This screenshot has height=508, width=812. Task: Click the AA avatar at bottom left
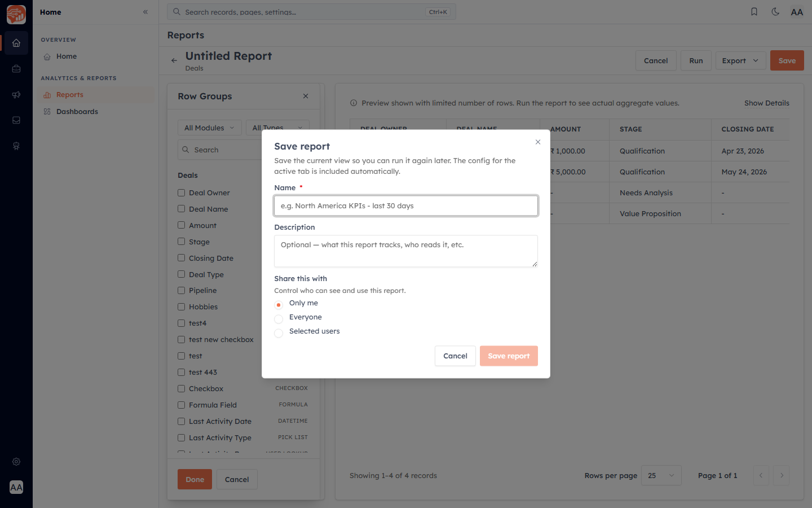[16, 487]
